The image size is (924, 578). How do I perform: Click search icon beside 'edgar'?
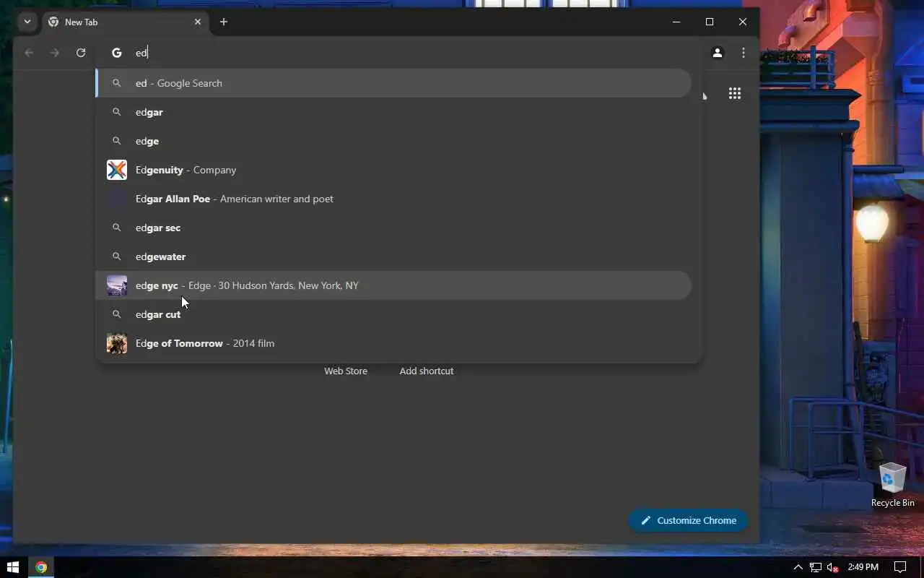pyautogui.click(x=117, y=112)
